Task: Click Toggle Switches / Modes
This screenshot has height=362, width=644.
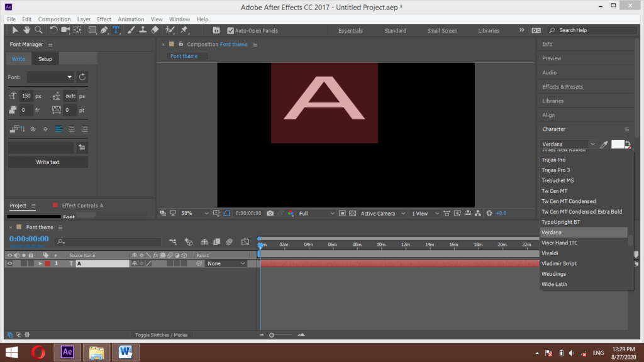Action: 162,335
